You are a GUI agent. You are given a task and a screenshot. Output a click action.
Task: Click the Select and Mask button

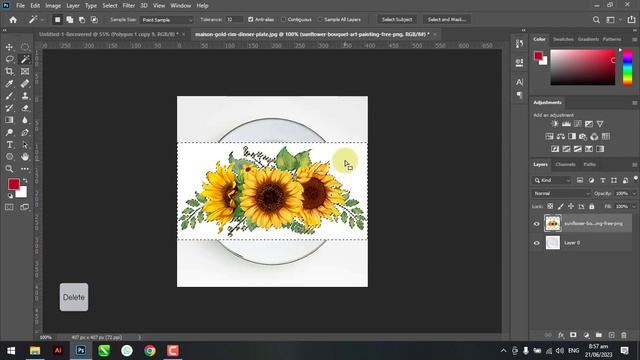click(x=447, y=20)
